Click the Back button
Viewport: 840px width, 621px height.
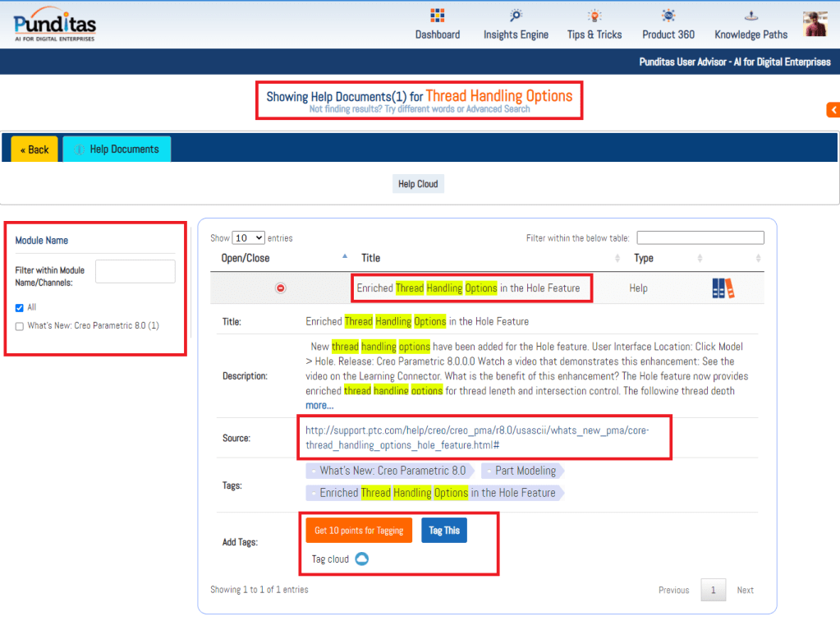[x=34, y=149]
